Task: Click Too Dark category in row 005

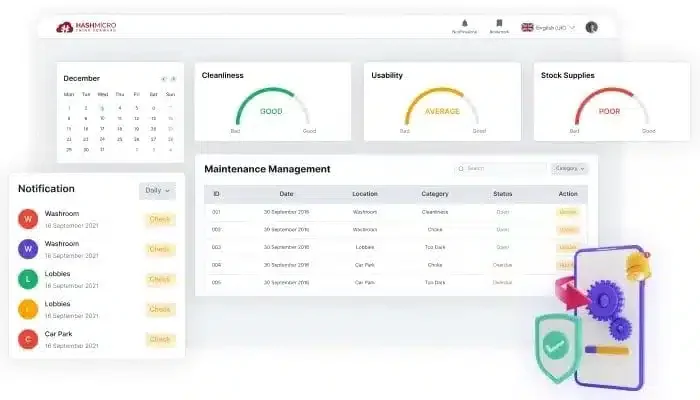Action: coord(435,283)
